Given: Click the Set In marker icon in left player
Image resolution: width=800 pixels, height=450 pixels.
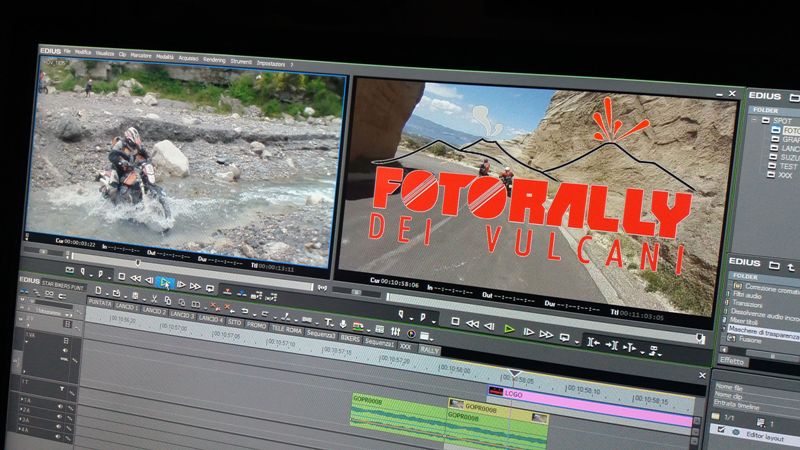Looking at the screenshot, I should (82, 271).
